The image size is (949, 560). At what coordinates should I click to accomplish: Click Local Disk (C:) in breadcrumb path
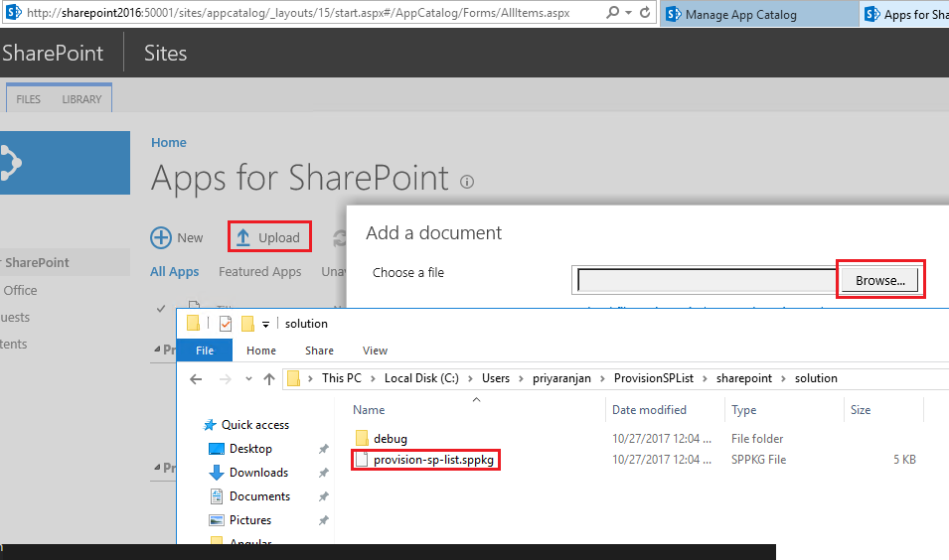[x=421, y=378]
